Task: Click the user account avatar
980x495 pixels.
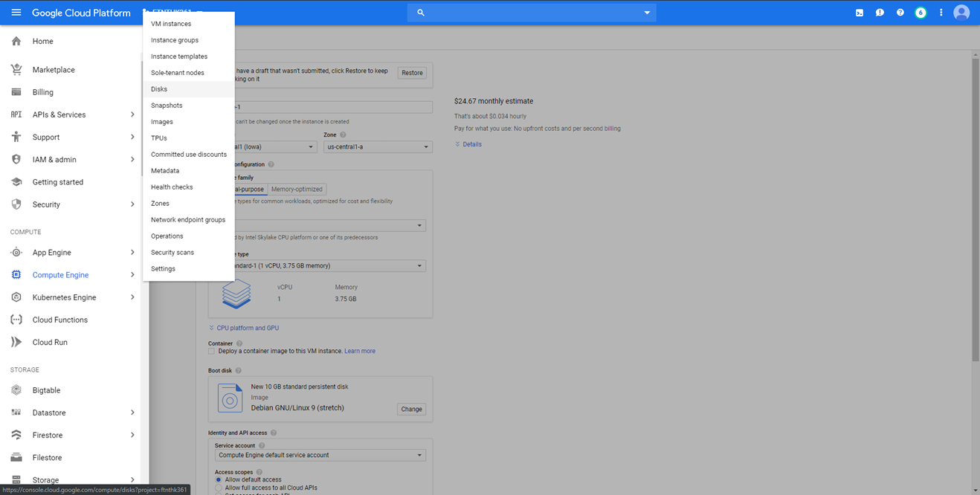Action: tap(961, 13)
